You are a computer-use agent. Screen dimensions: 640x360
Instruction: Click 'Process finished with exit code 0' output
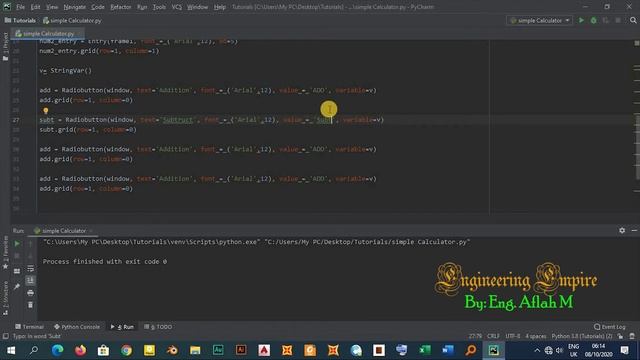click(x=105, y=262)
